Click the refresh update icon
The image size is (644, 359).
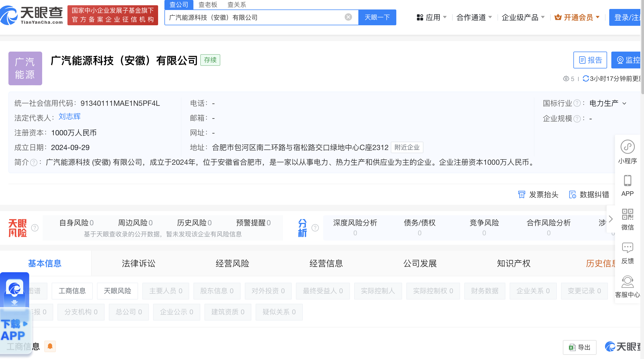pos(586,78)
